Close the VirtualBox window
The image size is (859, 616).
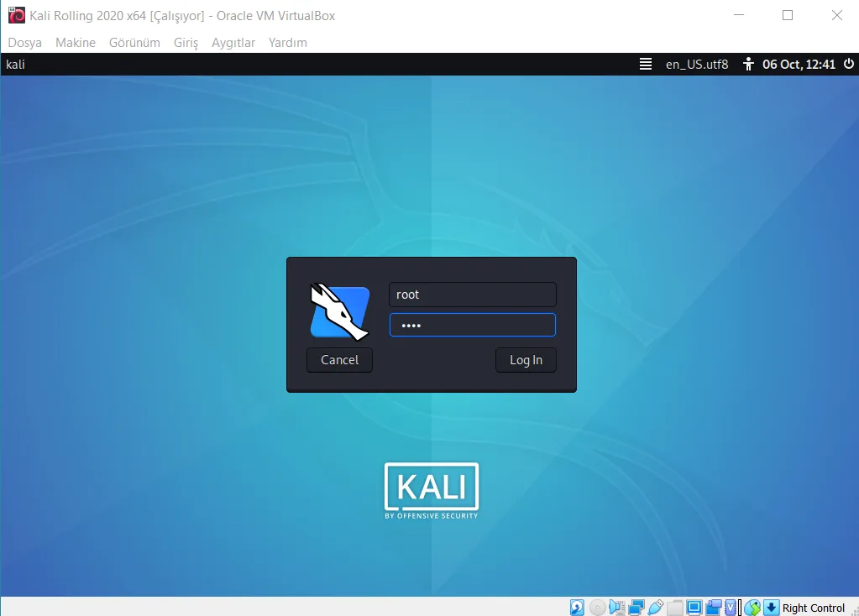pyautogui.click(x=837, y=15)
